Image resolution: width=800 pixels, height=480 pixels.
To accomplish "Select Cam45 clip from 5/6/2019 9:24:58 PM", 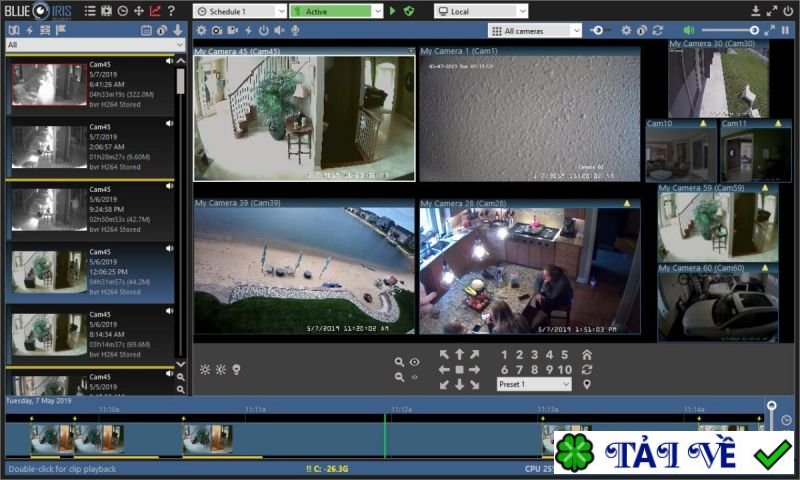I will click(90, 210).
